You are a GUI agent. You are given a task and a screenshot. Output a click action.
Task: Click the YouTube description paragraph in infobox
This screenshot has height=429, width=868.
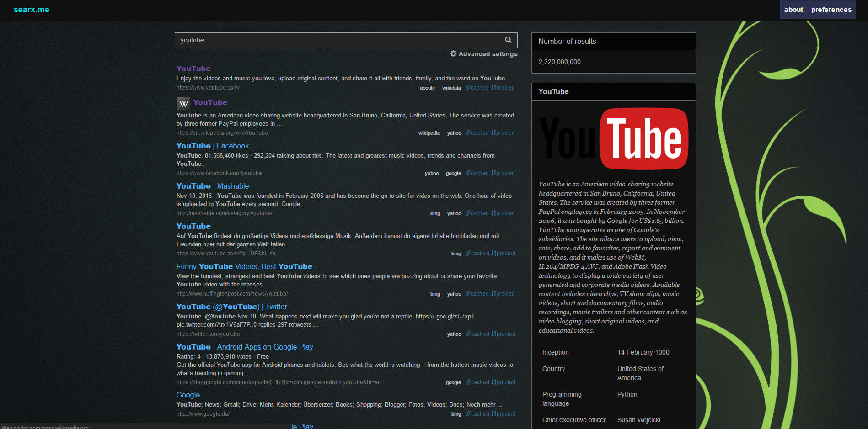coord(613,257)
